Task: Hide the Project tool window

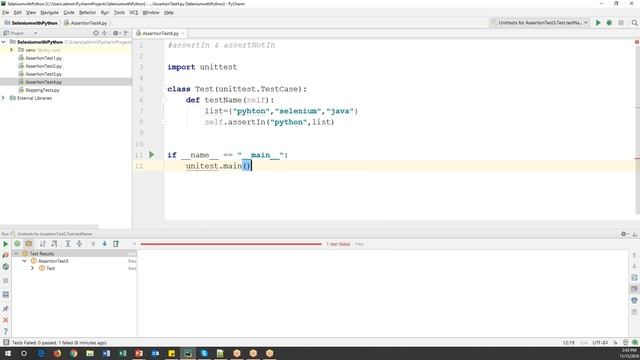Action: [x=126, y=33]
